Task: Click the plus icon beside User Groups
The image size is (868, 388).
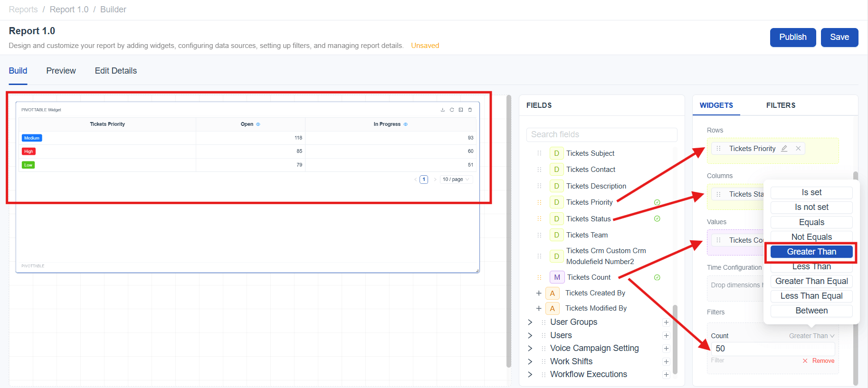Action: 666,322
